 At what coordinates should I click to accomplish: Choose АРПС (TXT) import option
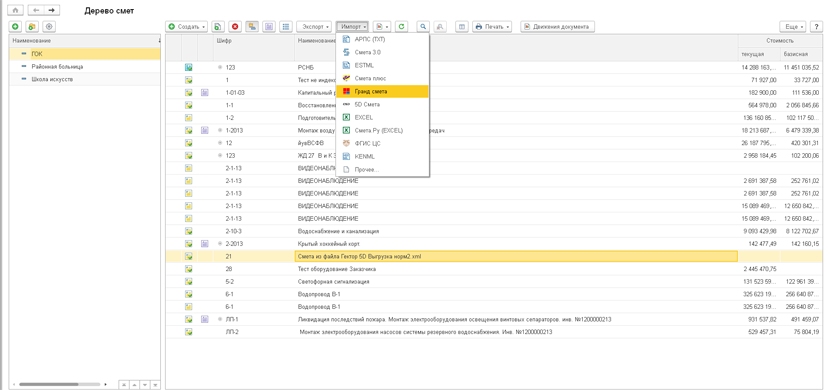click(382, 40)
